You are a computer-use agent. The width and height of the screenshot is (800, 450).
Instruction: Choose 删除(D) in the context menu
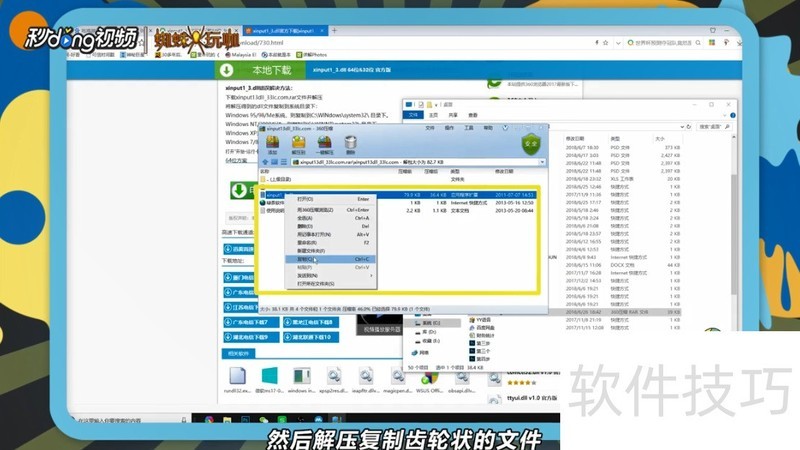point(331,226)
